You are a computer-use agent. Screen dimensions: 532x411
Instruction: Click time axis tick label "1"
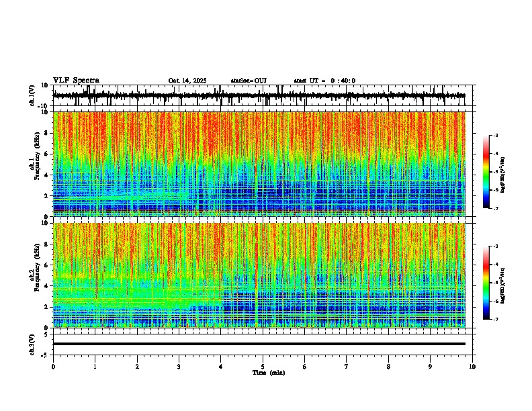95,367
